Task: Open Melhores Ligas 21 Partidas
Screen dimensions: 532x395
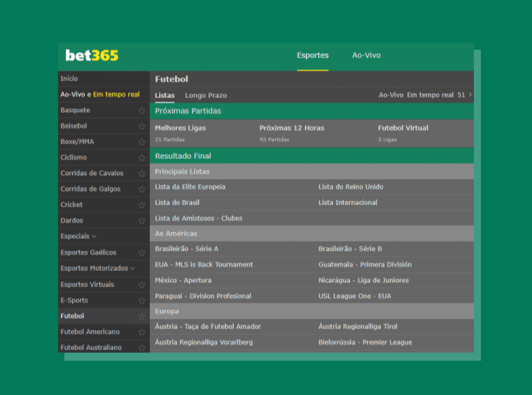Action: pos(181,133)
